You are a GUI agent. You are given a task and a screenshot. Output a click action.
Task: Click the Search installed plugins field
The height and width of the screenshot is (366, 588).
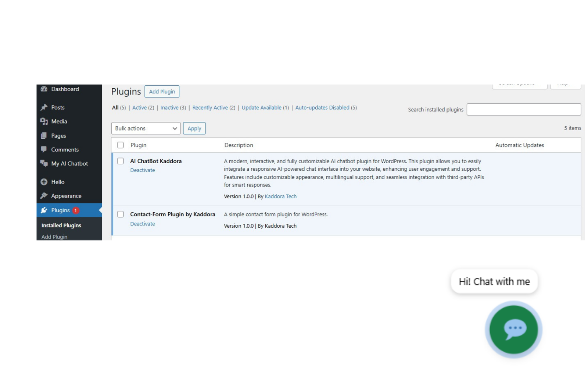523,110
